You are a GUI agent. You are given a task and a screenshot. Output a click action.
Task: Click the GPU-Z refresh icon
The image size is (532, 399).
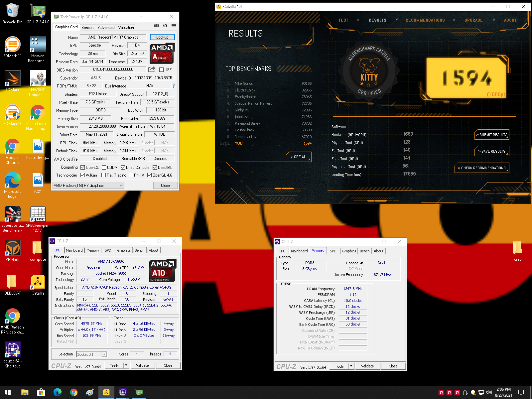pyautogui.click(x=165, y=26)
